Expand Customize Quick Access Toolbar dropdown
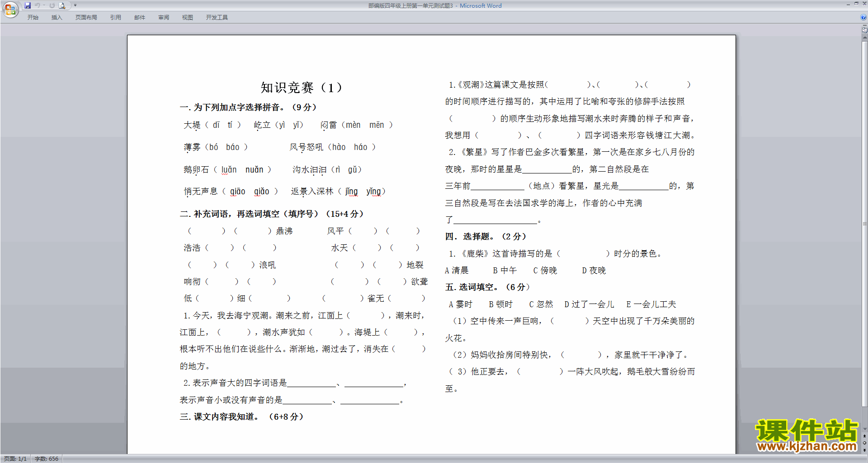 [75, 5]
